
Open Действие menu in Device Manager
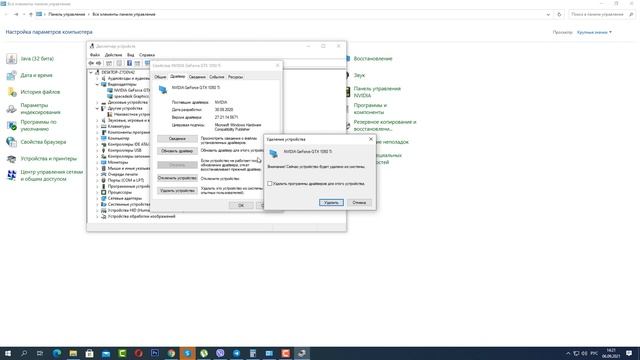click(x=113, y=55)
